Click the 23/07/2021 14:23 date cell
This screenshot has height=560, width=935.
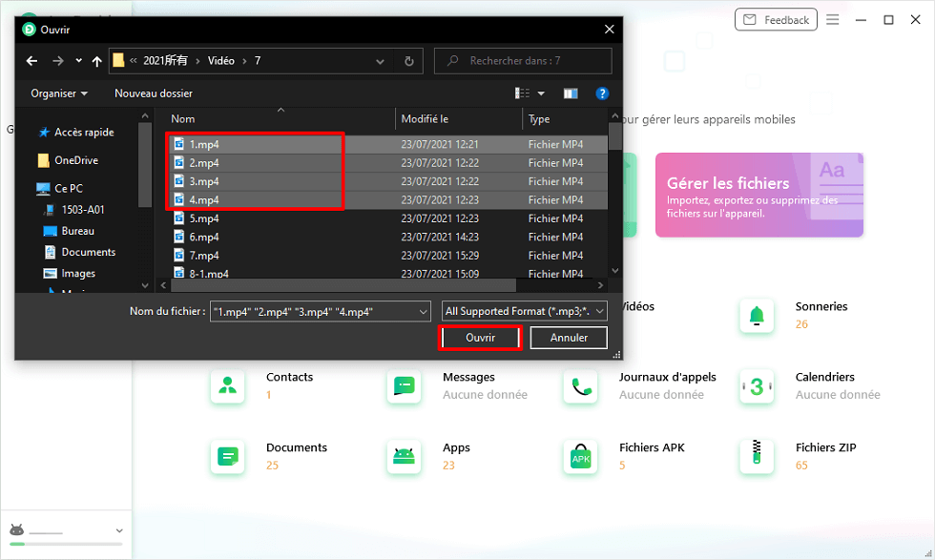click(440, 237)
